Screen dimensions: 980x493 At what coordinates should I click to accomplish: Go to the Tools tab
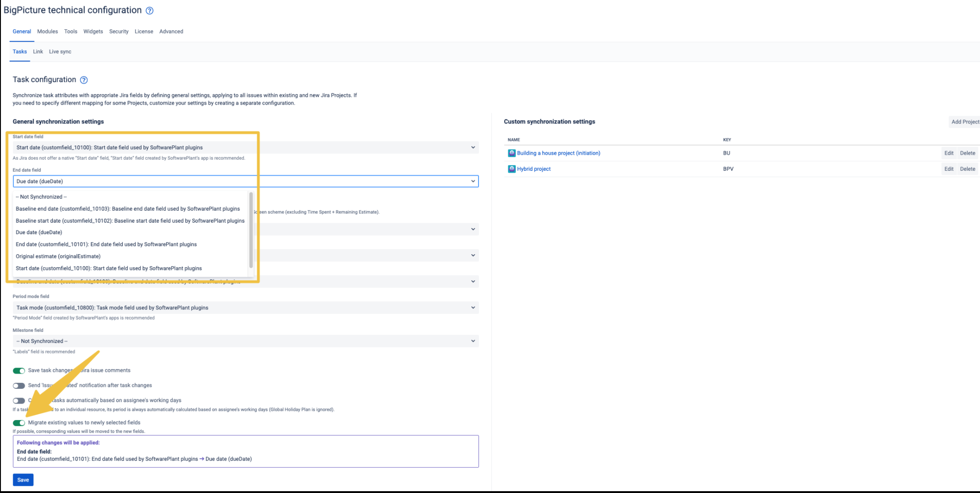click(71, 32)
